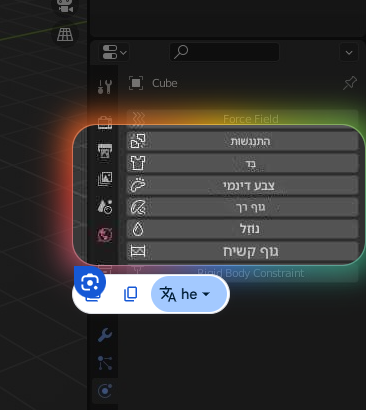Open the Particles properties tab
Image resolution: width=366 pixels, height=410 pixels.
(x=105, y=363)
